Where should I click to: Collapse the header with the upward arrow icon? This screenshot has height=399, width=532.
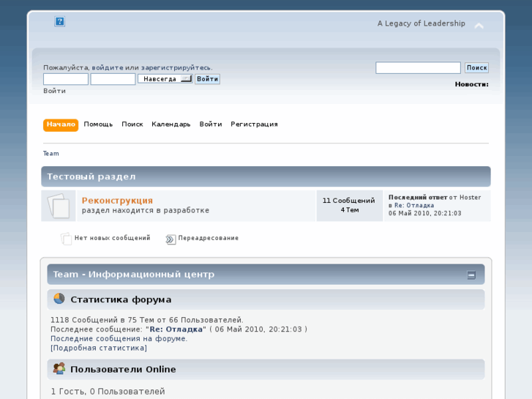(479, 26)
